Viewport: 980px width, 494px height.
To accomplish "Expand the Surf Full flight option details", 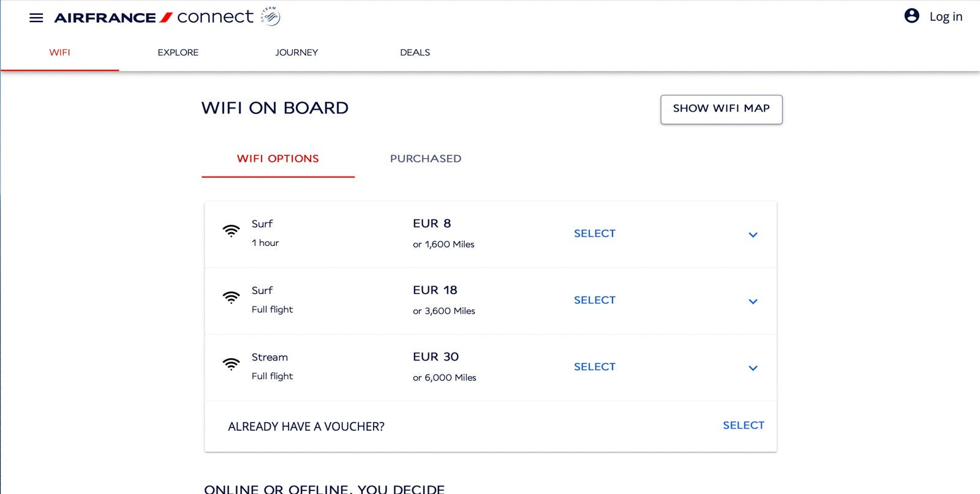I will 753,302.
